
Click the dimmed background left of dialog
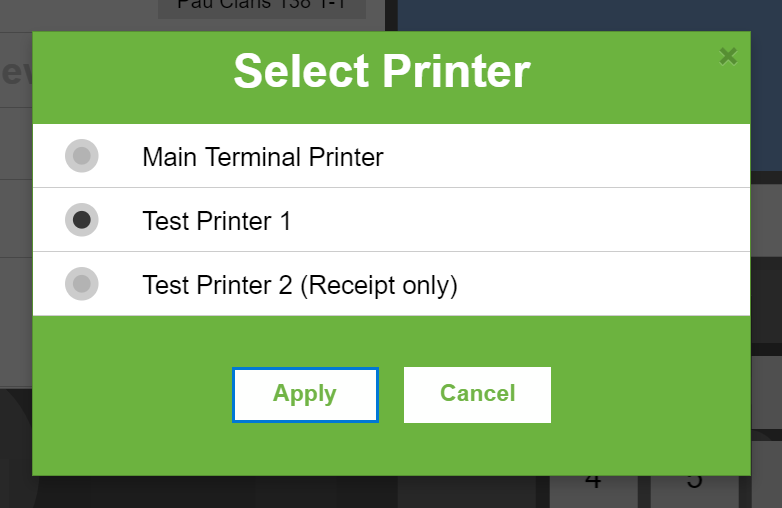[15, 300]
